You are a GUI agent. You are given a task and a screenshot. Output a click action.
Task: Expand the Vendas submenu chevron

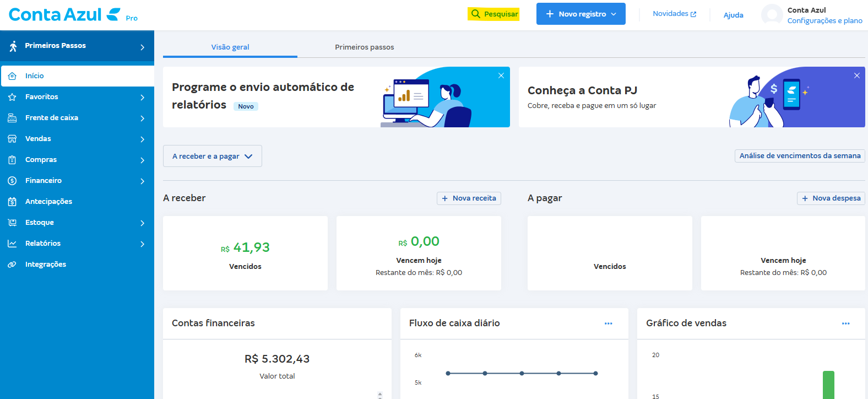pos(142,139)
